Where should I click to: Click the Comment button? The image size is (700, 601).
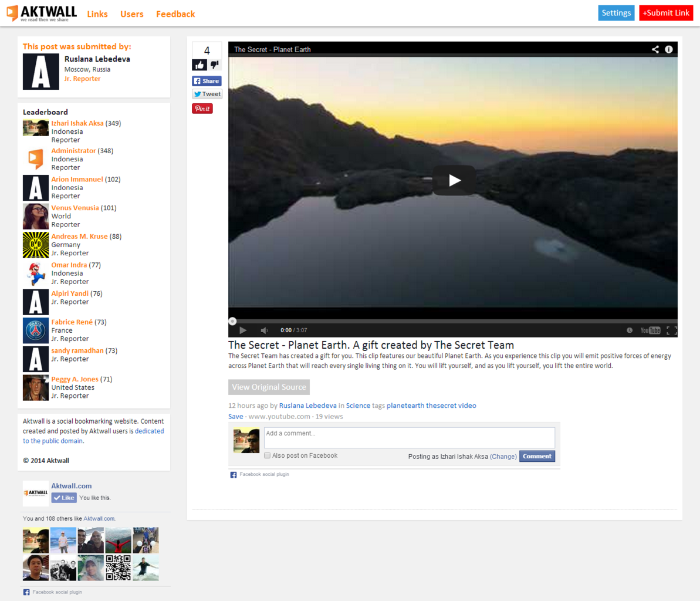point(537,457)
